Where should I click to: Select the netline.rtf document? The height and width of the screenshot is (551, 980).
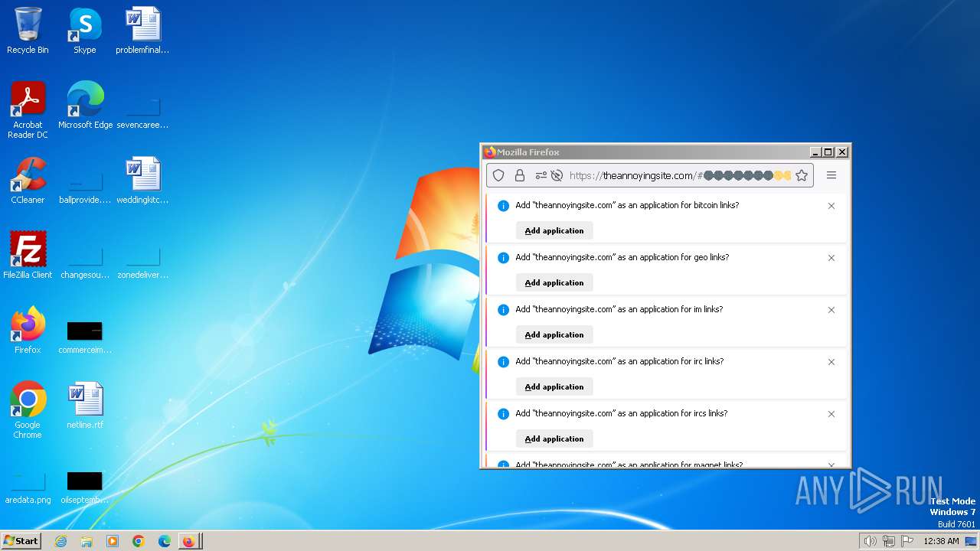85,406
